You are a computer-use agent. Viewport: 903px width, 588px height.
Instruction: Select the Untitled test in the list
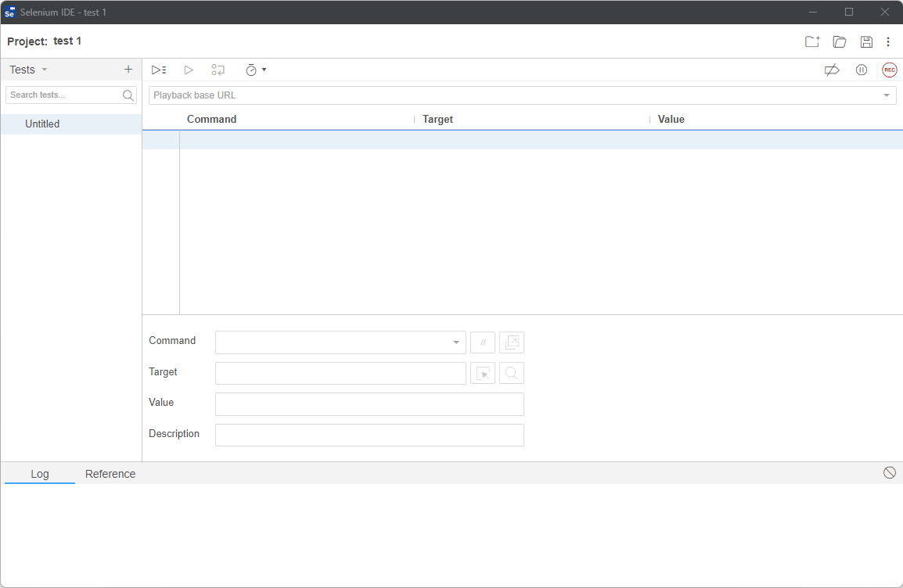(x=42, y=124)
